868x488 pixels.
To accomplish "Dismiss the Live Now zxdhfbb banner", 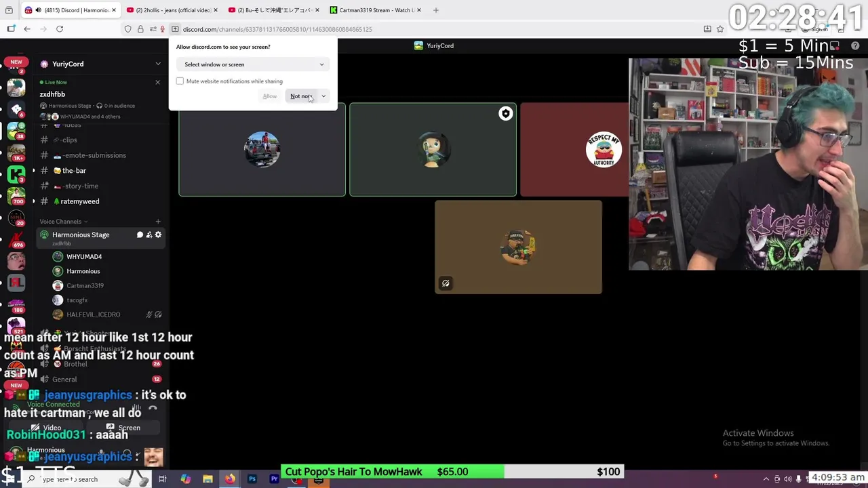I will (x=157, y=82).
